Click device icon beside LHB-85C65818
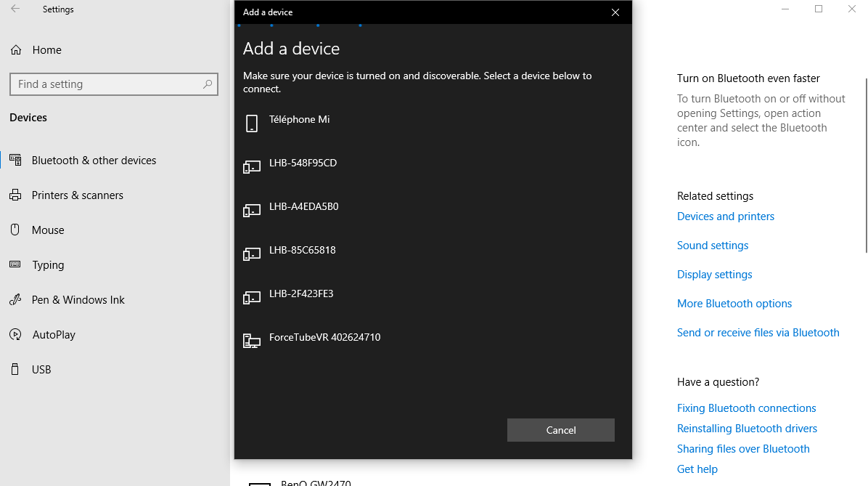Image resolution: width=868 pixels, height=486 pixels. click(252, 254)
